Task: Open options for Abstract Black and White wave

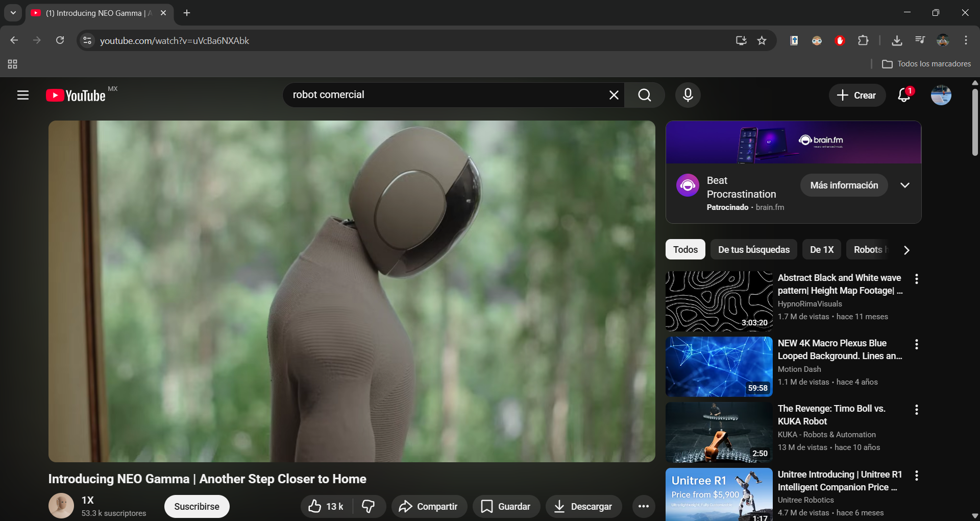Action: [917, 279]
